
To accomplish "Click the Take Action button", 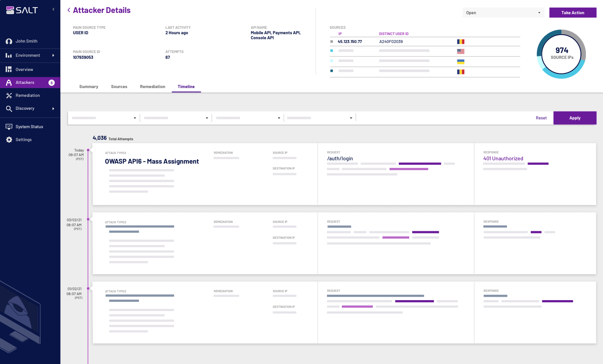I will 573,13.
